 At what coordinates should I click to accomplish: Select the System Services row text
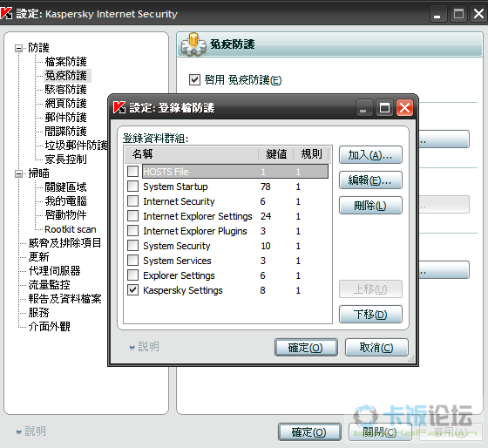(177, 261)
